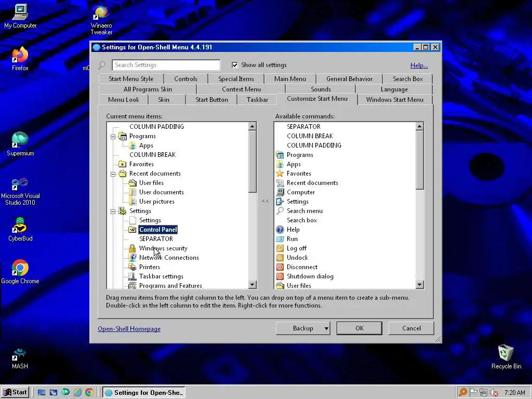Select the CyberBud desktop icon

(20, 229)
